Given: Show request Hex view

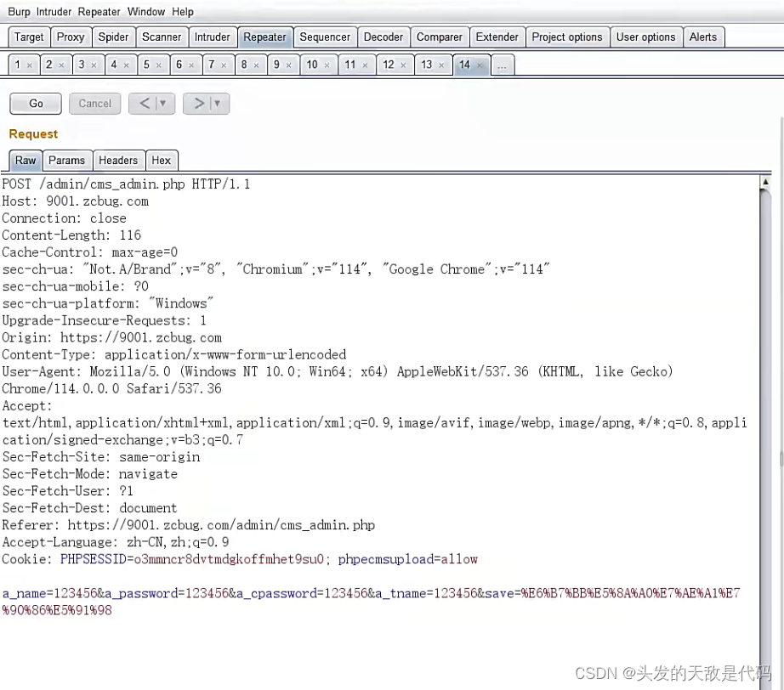Looking at the screenshot, I should pos(161,161).
